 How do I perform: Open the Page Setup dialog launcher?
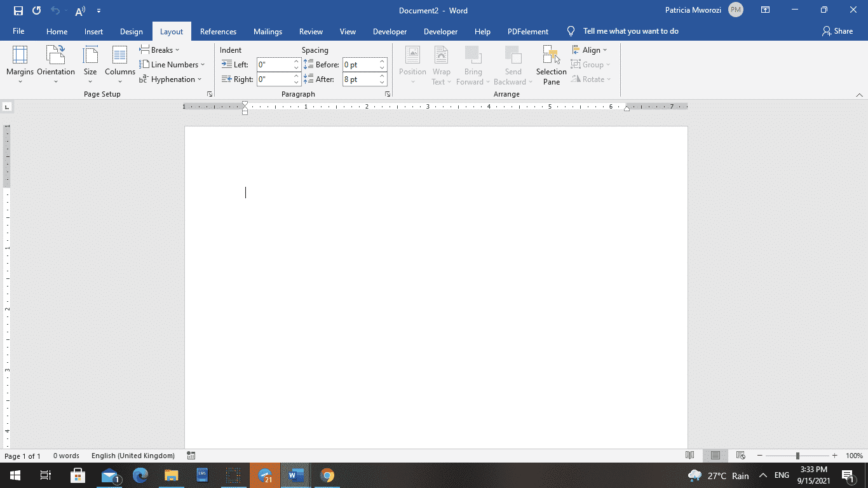point(209,93)
